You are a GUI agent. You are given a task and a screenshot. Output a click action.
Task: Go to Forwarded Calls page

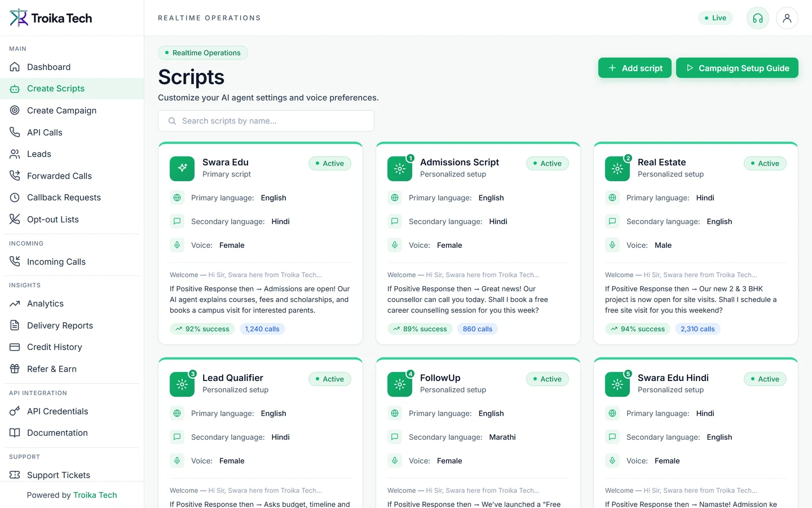click(72, 176)
